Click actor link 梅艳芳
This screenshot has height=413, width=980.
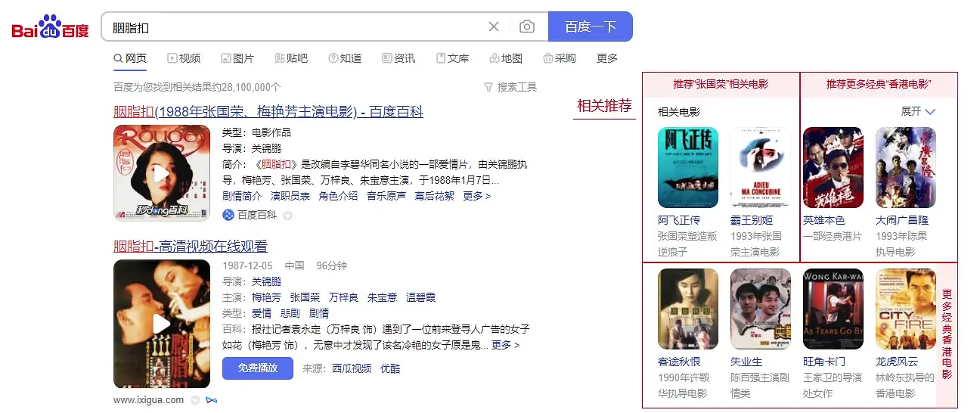tap(266, 297)
